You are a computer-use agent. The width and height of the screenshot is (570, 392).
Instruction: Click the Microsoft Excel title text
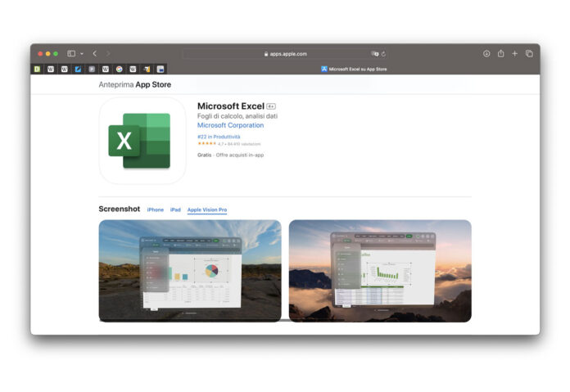click(x=231, y=106)
